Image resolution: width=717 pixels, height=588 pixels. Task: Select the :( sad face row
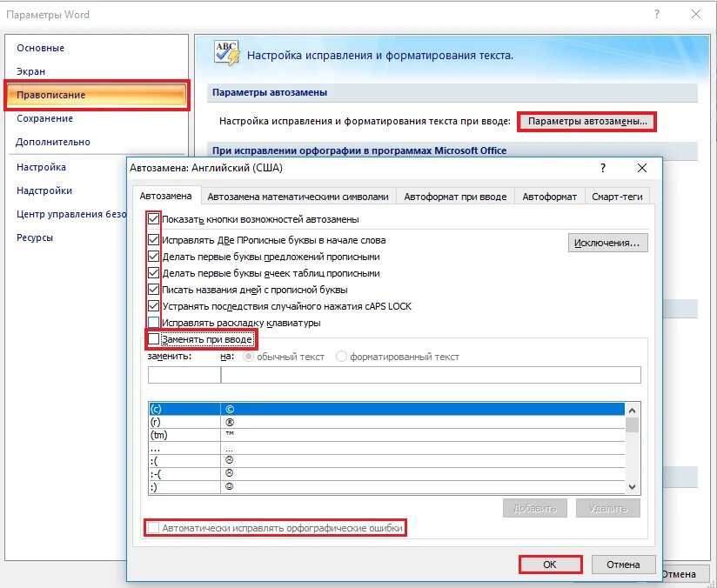point(386,461)
